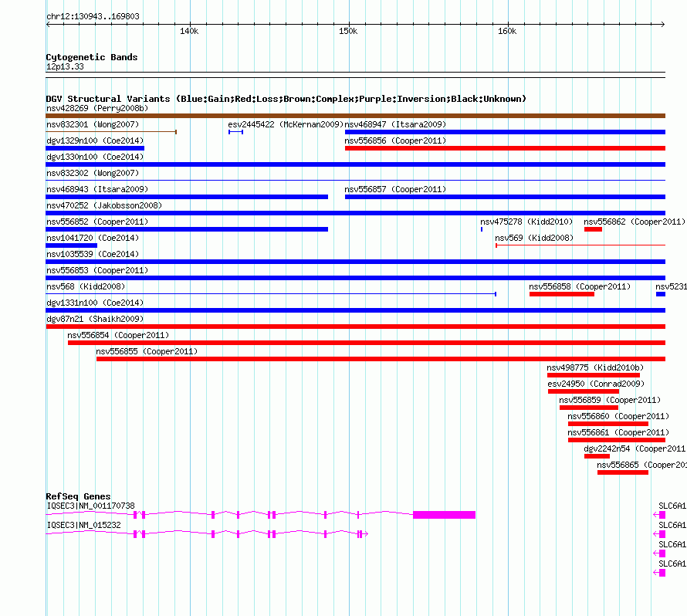Select the nsv569 (Kidd2008) loss variant
The image size is (687, 616).
click(580, 245)
